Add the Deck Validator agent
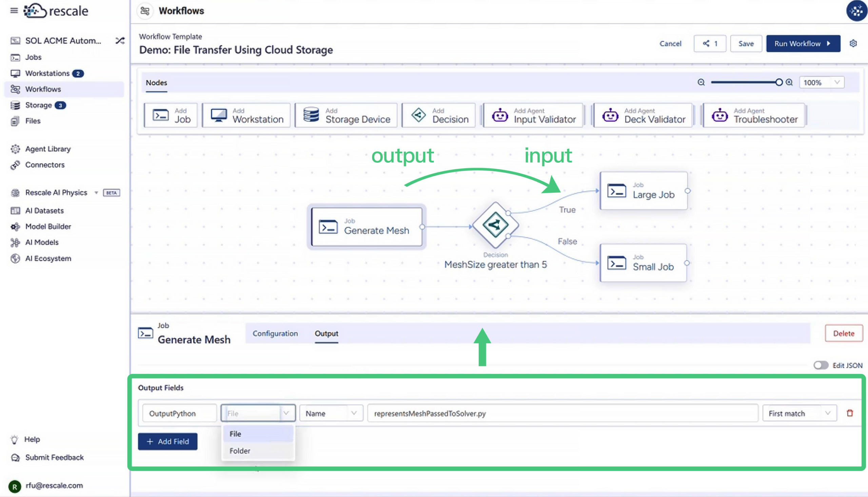The image size is (868, 497). pos(643,115)
